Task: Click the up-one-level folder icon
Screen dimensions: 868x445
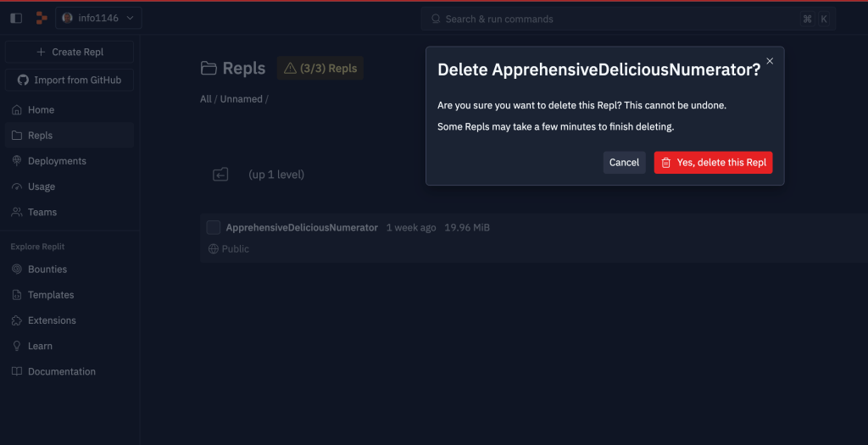Action: 220,175
